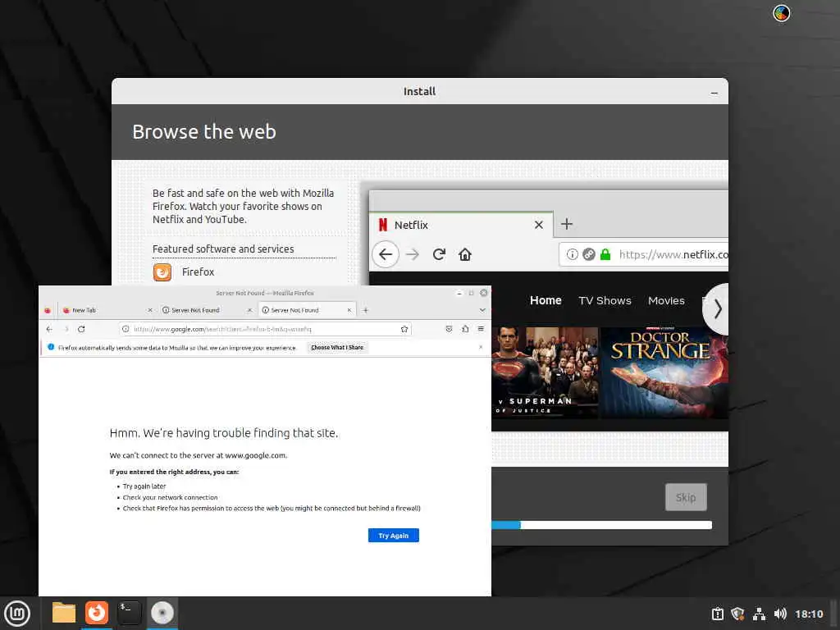Click green padlock in slideshow browser image
This screenshot has width=840, height=630.
click(605, 254)
